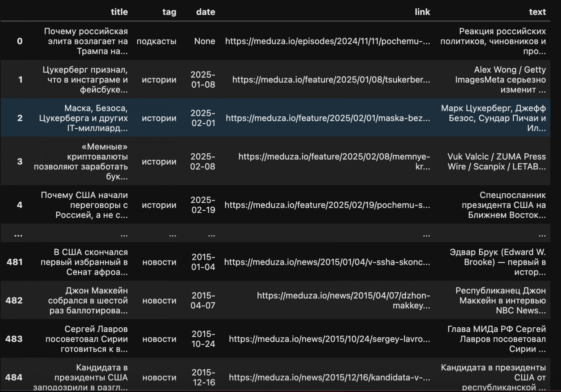Screen dimensions: 561x392
Task: Open meduza.io news sergey-lavro link
Action: click(329, 339)
